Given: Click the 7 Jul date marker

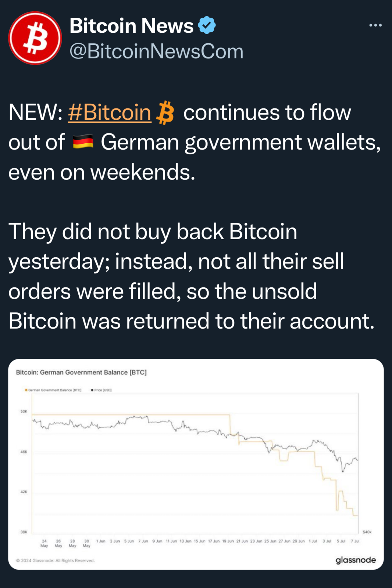Looking at the screenshot, I should click(x=355, y=541).
